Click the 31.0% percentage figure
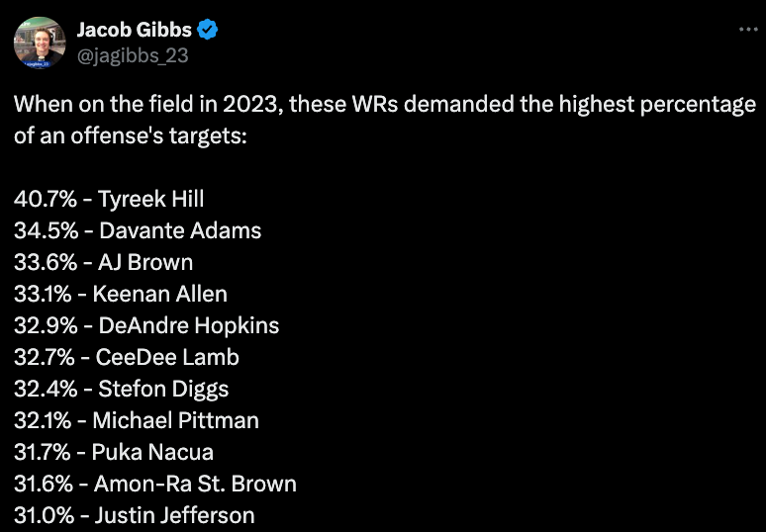The image size is (766, 532). [45, 515]
